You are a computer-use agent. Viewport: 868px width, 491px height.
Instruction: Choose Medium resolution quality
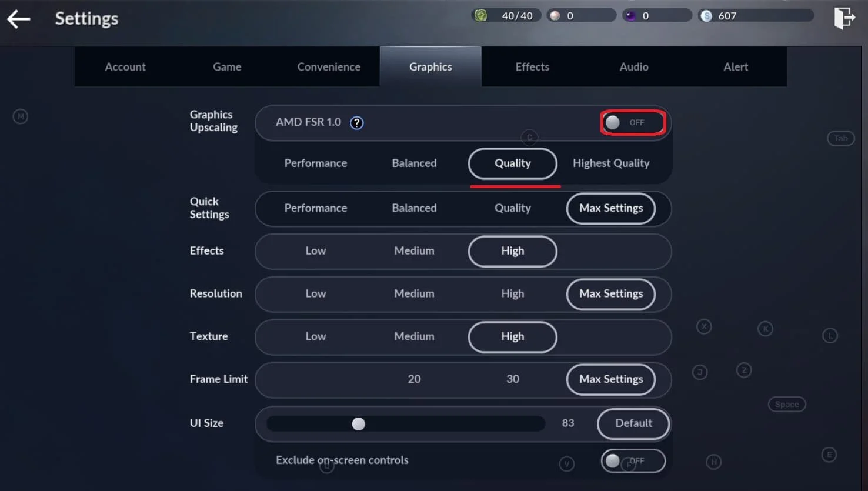(x=414, y=294)
